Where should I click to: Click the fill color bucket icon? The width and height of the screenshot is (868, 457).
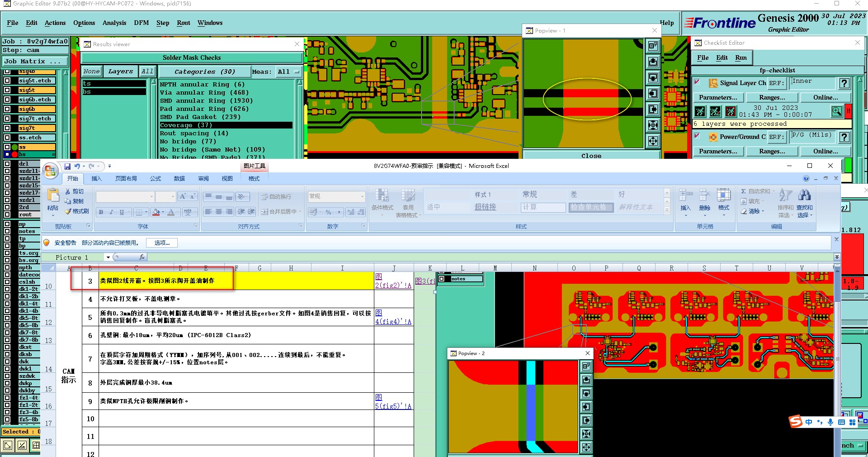coord(156,212)
